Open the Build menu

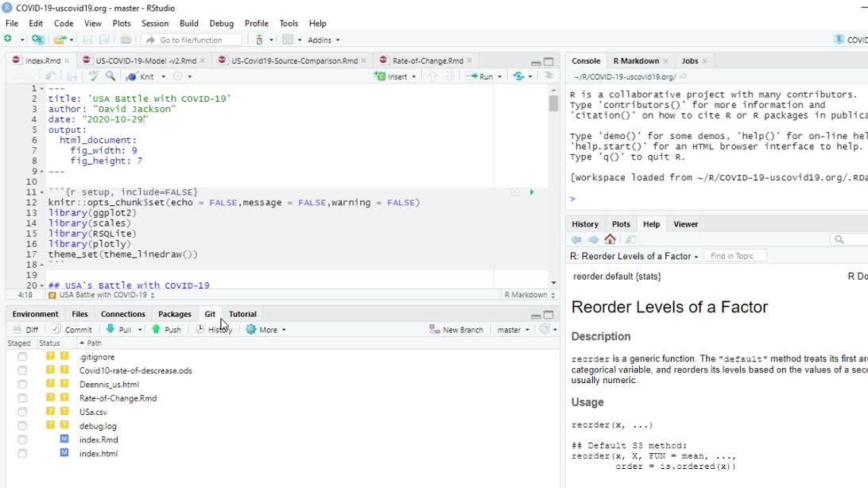point(188,23)
